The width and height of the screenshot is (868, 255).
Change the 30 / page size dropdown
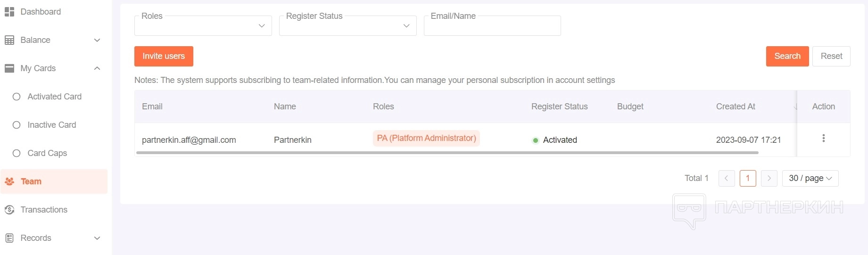[x=810, y=178]
